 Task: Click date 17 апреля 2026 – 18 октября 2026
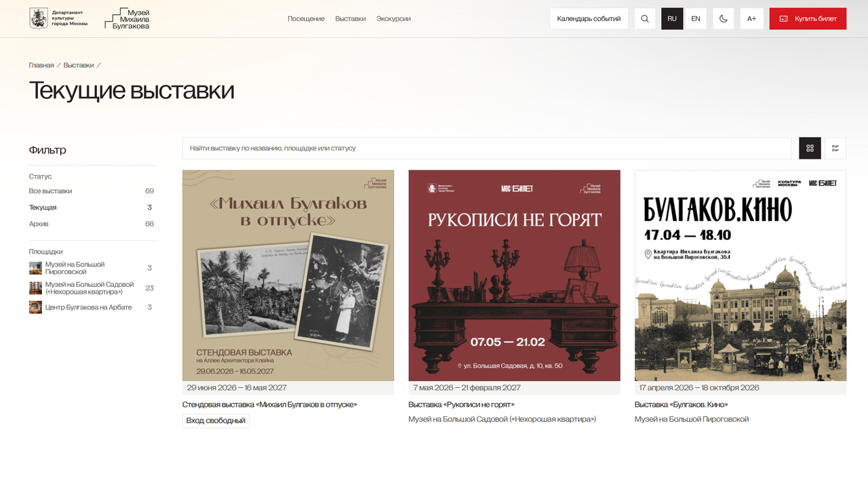[x=699, y=388]
